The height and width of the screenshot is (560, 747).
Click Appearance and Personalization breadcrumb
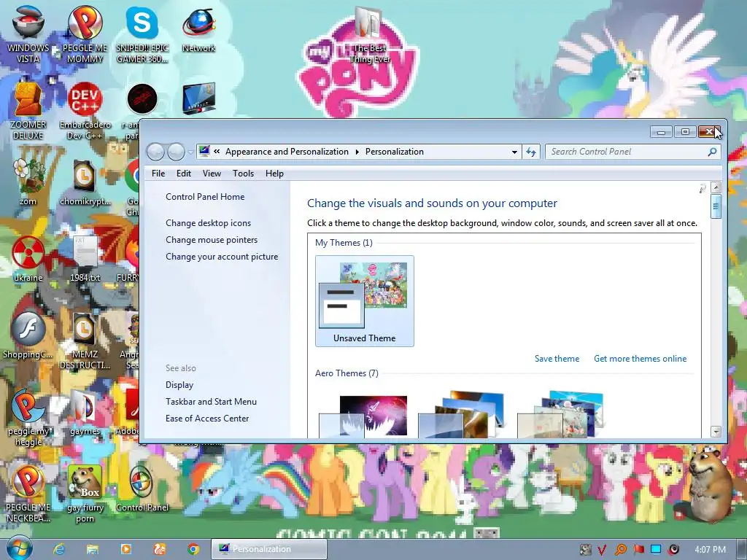287,152
